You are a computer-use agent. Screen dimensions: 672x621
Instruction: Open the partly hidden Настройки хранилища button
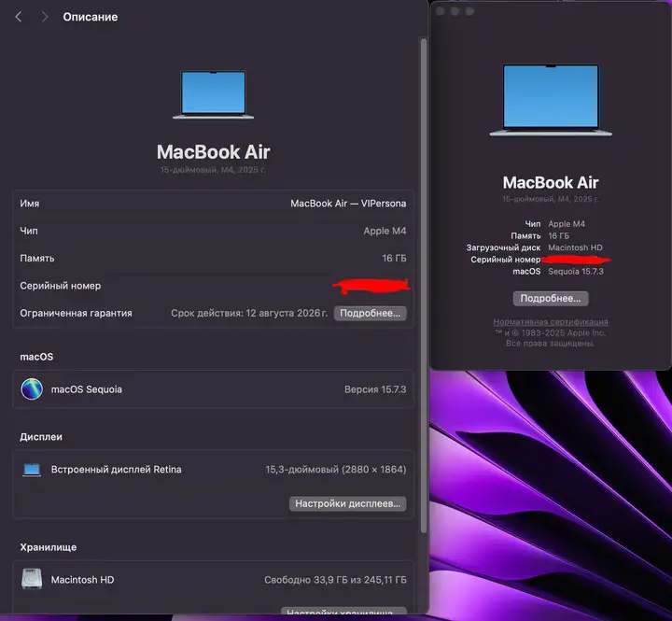(x=343, y=611)
